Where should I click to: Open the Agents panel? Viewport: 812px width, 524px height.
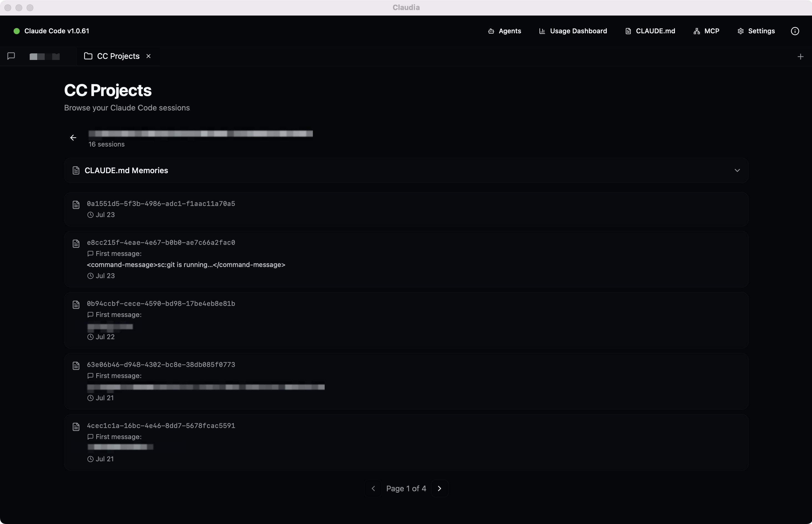pyautogui.click(x=505, y=31)
